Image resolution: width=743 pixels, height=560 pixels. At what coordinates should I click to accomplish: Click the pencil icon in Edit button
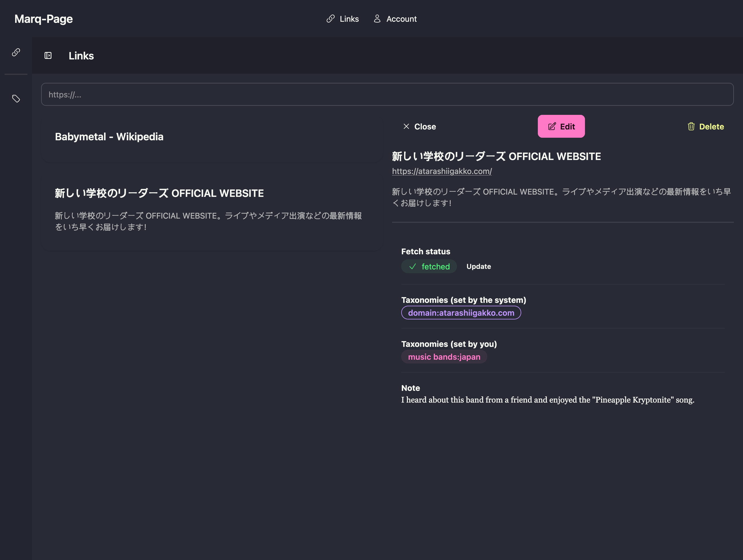point(552,127)
